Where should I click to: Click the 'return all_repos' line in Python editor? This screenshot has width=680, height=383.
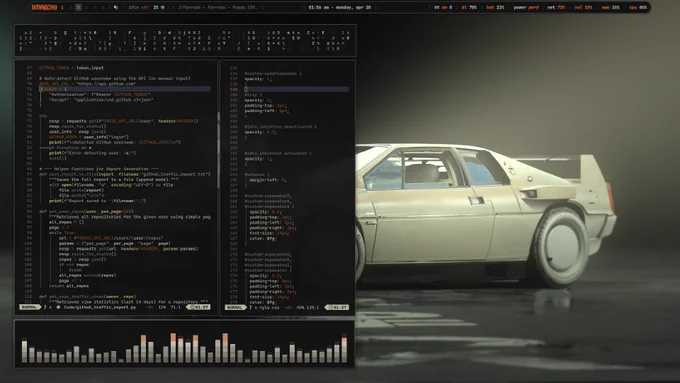[x=69, y=286]
